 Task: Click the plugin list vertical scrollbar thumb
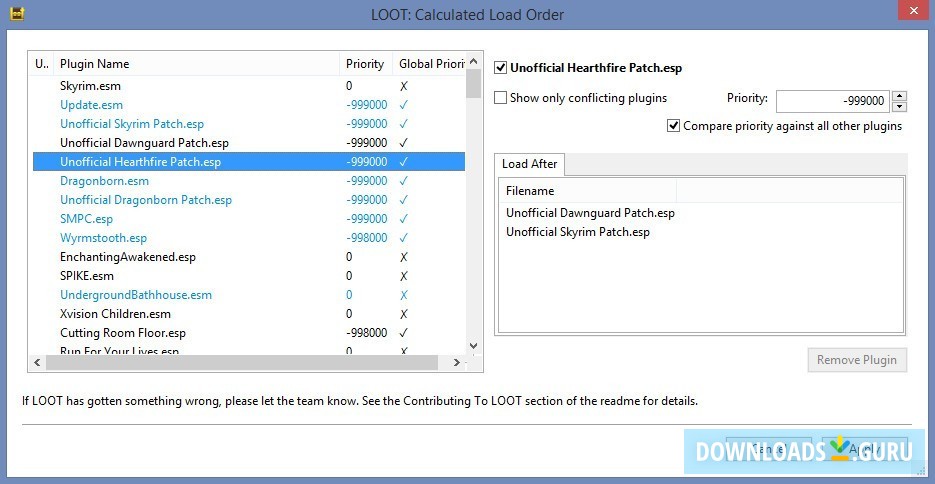tap(473, 83)
